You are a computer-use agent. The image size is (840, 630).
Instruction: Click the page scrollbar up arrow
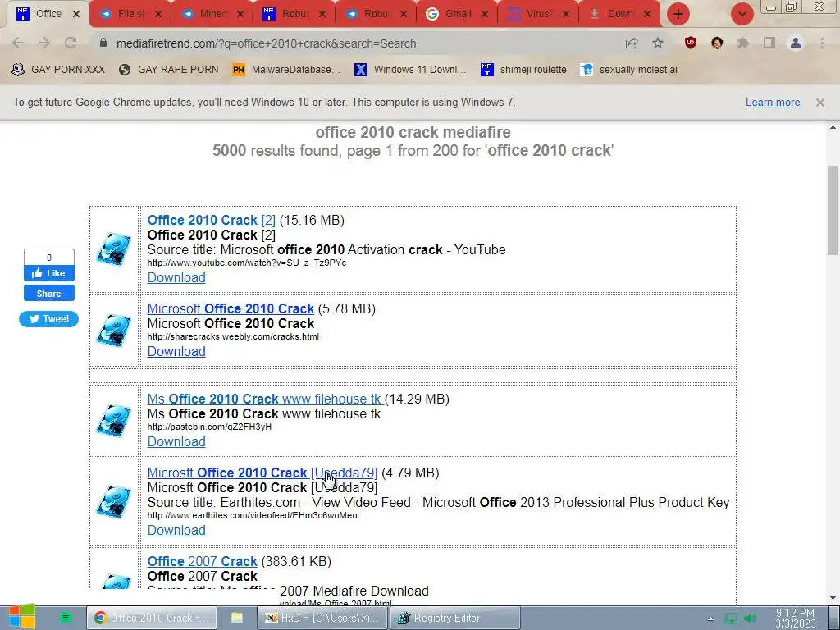pyautogui.click(x=833, y=127)
